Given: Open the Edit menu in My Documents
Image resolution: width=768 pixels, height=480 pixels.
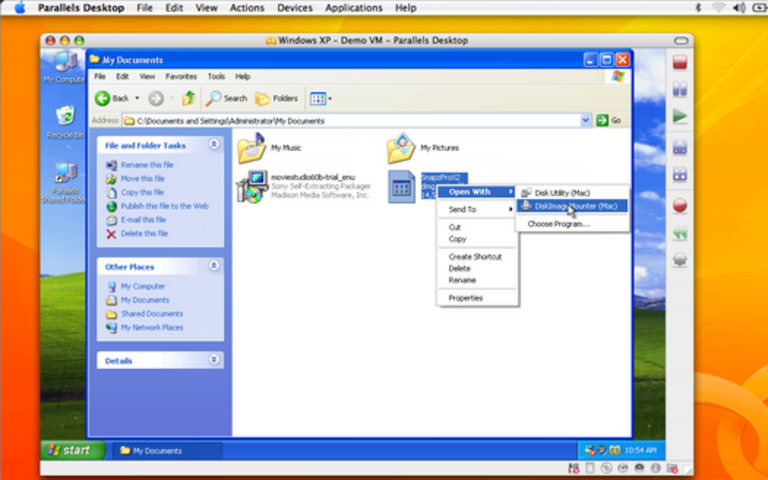Looking at the screenshot, I should click(122, 76).
